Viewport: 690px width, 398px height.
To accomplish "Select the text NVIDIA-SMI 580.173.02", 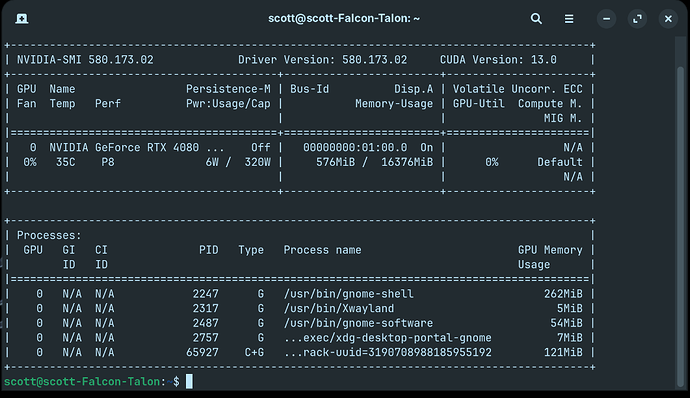I will click(x=85, y=60).
